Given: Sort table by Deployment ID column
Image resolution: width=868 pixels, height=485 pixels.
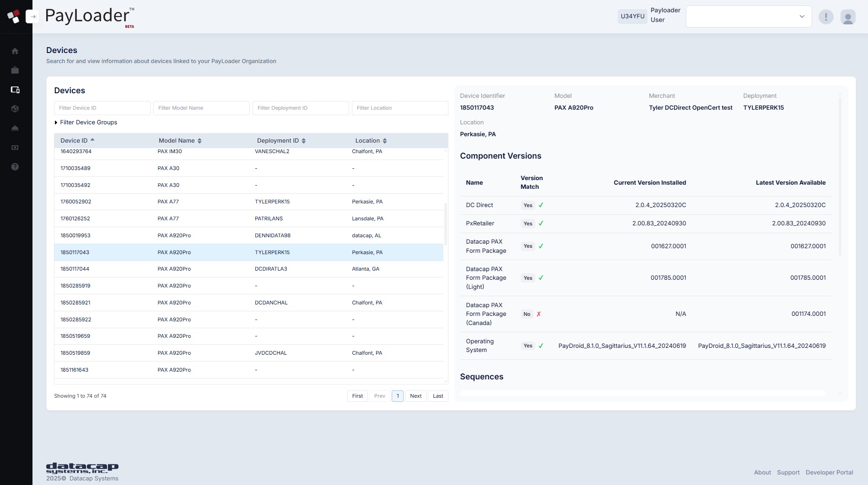Looking at the screenshot, I should 281,141.
